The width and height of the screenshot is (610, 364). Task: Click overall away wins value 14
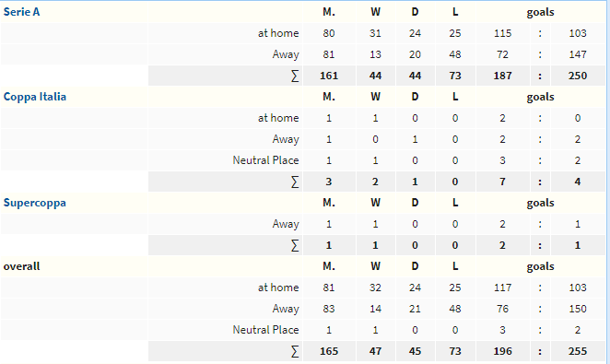tap(375, 309)
